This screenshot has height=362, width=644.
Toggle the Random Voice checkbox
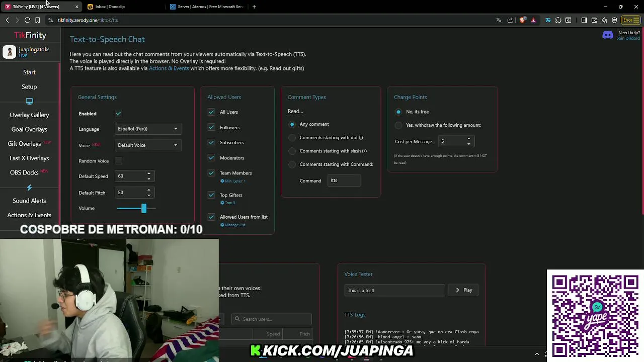pos(118,161)
